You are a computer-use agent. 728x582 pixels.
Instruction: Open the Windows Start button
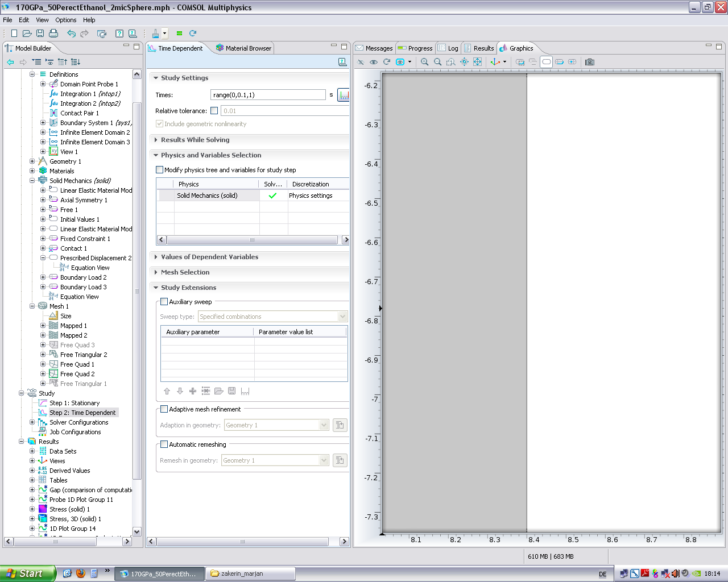click(x=27, y=573)
